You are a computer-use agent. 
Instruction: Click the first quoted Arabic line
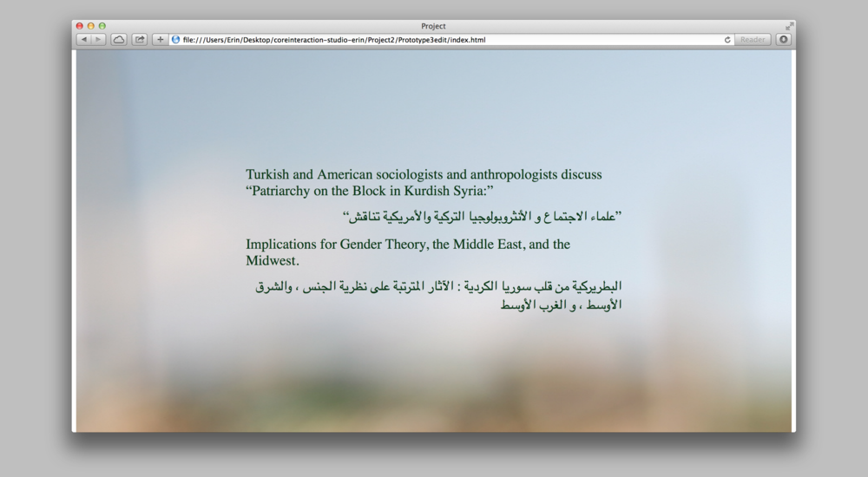tap(482, 216)
